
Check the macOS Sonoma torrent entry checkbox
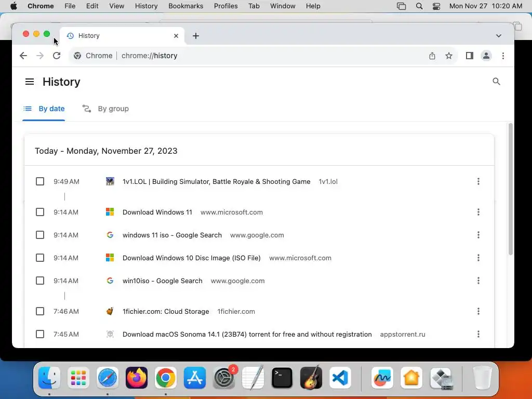40,334
